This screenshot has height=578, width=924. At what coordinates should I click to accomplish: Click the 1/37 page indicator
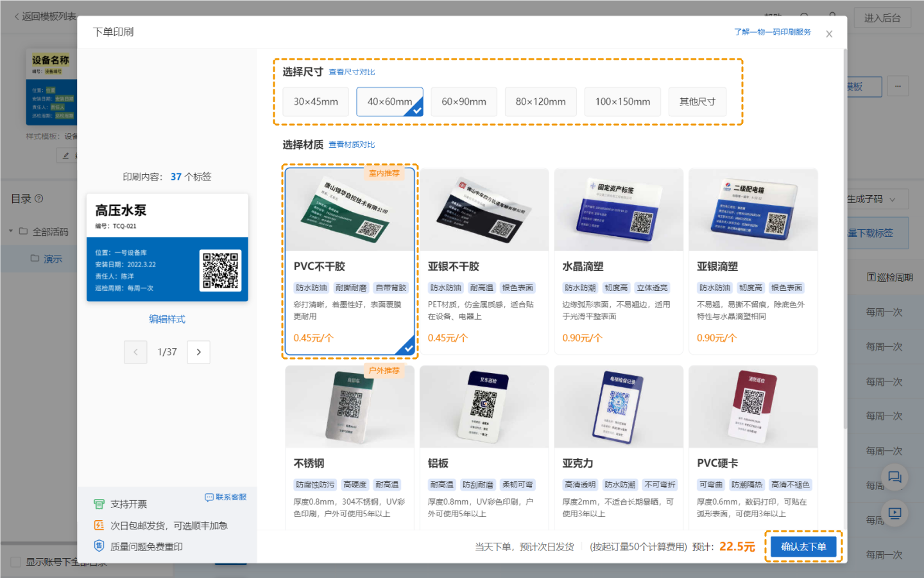click(167, 352)
